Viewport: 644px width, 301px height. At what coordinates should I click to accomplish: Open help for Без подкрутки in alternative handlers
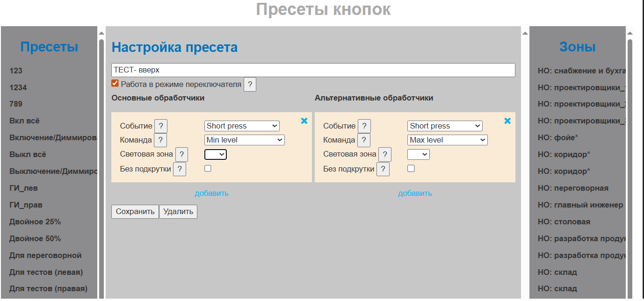[383, 169]
